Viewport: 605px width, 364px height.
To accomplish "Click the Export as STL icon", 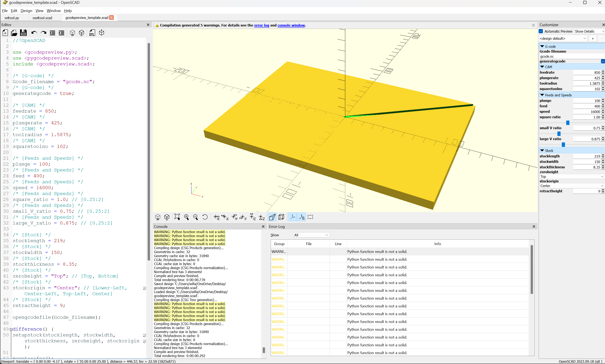I will coord(92,33).
